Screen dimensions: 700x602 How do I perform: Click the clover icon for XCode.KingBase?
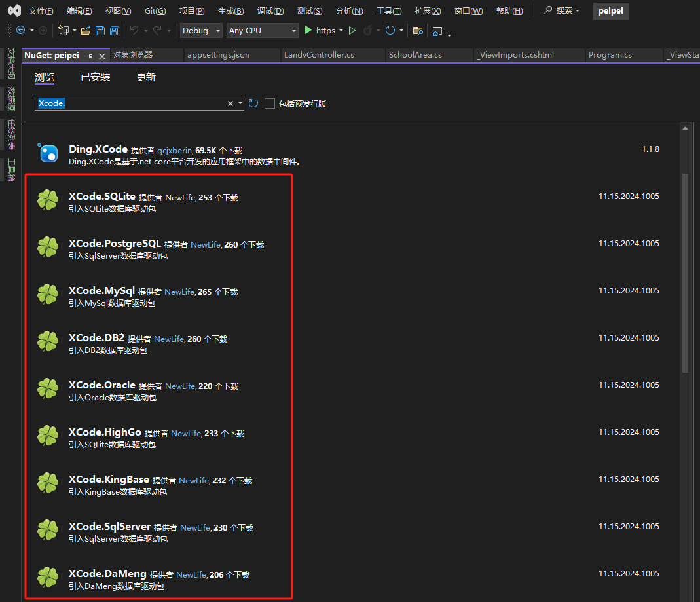(48, 483)
